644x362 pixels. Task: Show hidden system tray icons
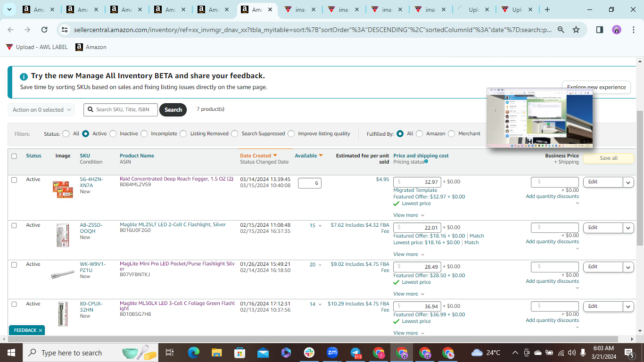(x=515, y=353)
